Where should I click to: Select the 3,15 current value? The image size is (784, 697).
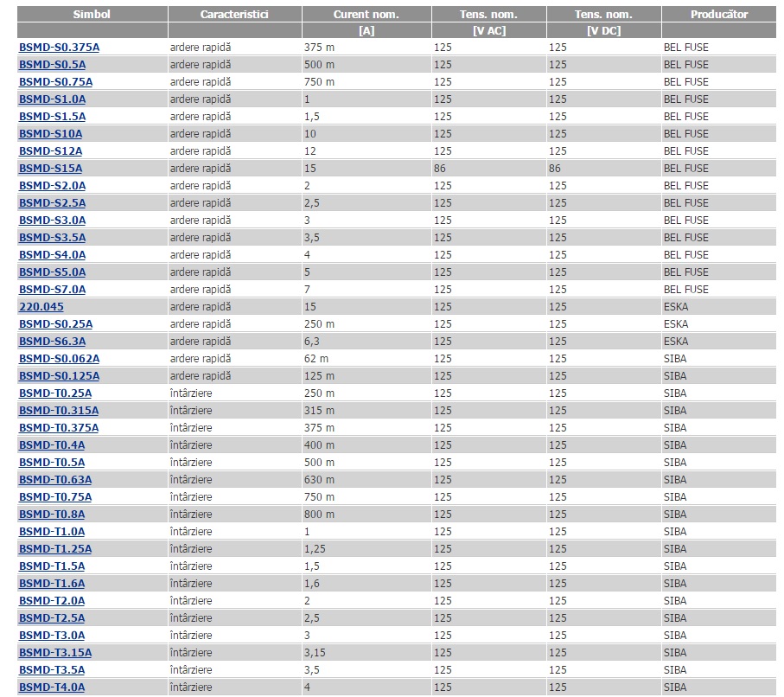pos(315,653)
